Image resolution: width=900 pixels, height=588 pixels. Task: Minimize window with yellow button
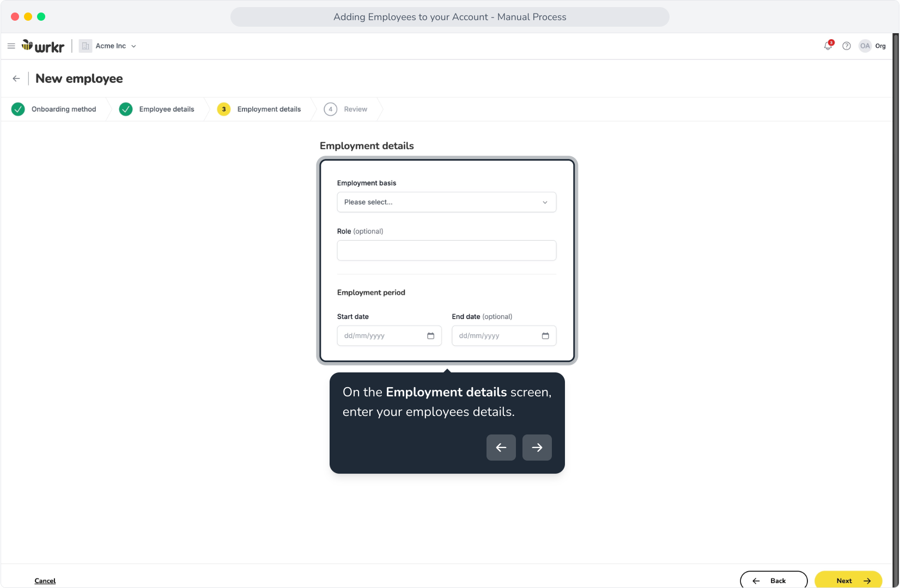[x=28, y=17]
